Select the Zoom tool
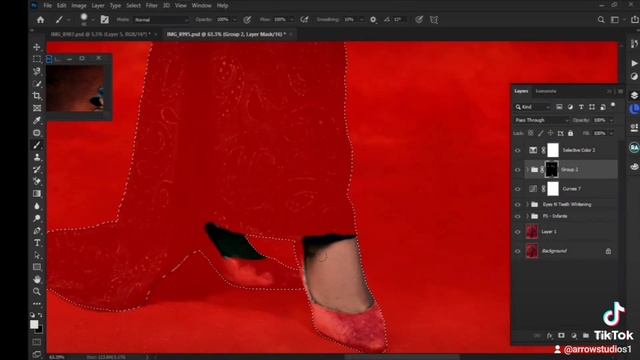640x360 pixels. (37, 291)
